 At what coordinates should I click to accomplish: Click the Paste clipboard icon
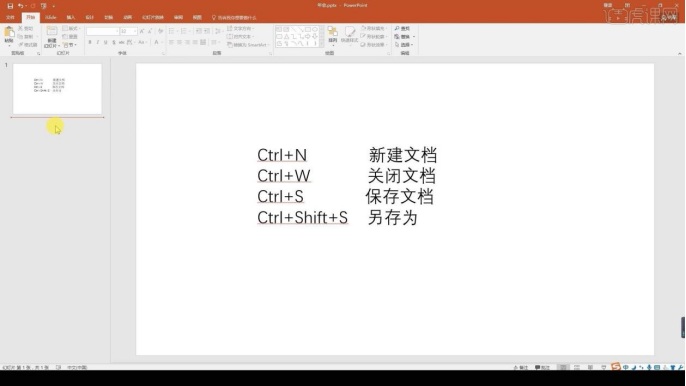coord(9,32)
